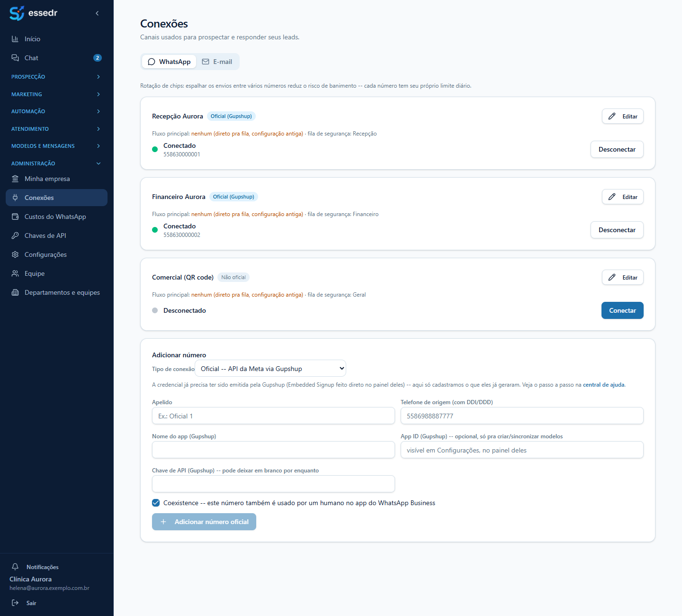Click the Não oficial badge
682x616 pixels.
233,277
